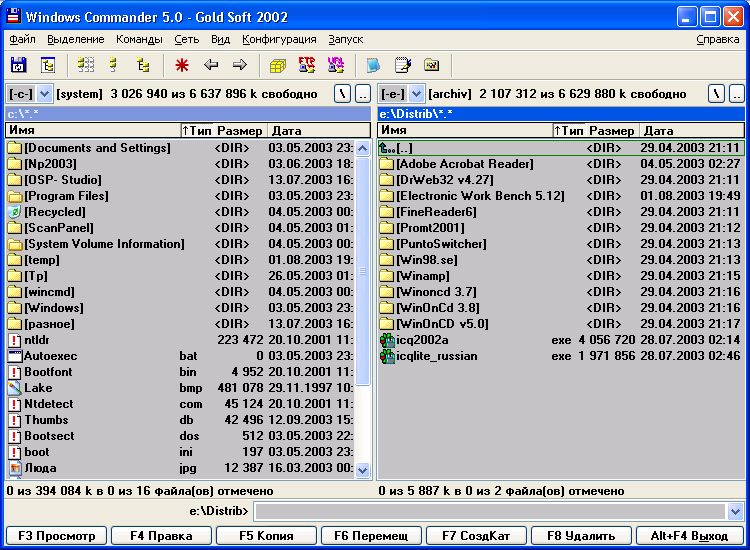Sort left panel by Имя column header
This screenshot has width=750, height=550.
93,131
